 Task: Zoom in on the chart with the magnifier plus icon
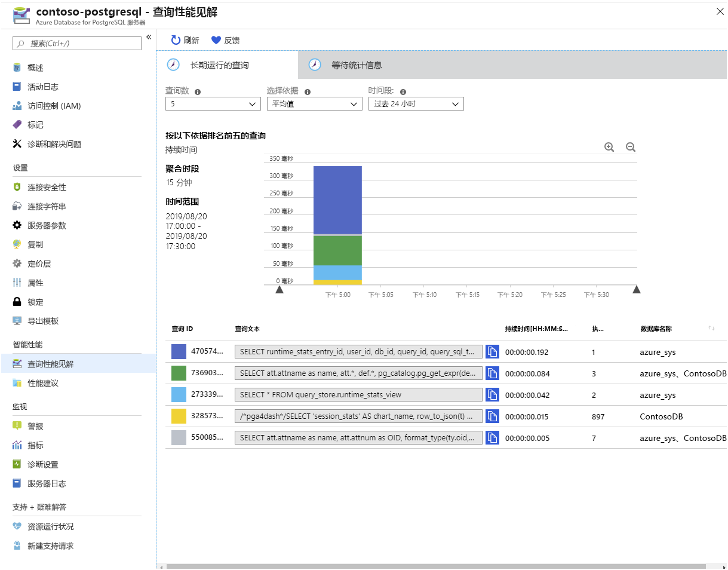tap(609, 147)
